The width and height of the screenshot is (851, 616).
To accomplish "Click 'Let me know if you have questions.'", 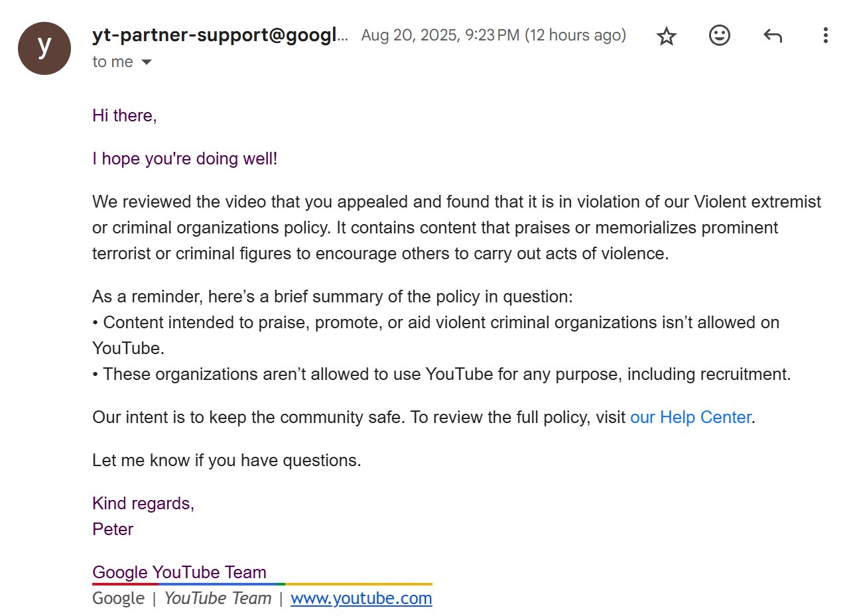I will coord(227,460).
